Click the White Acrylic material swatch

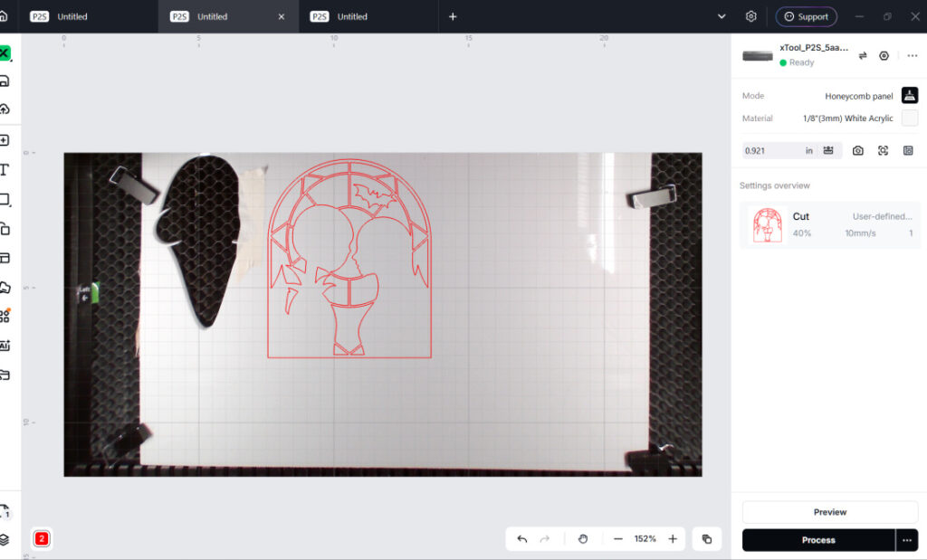pyautogui.click(x=909, y=119)
